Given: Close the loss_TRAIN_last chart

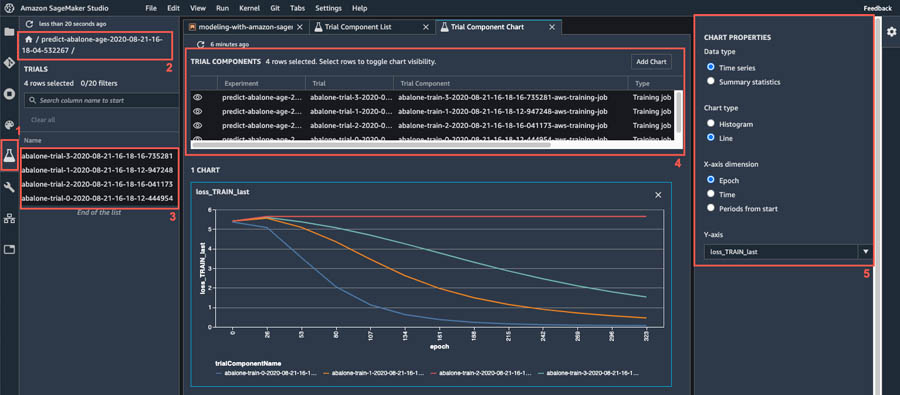Looking at the screenshot, I should [658, 195].
